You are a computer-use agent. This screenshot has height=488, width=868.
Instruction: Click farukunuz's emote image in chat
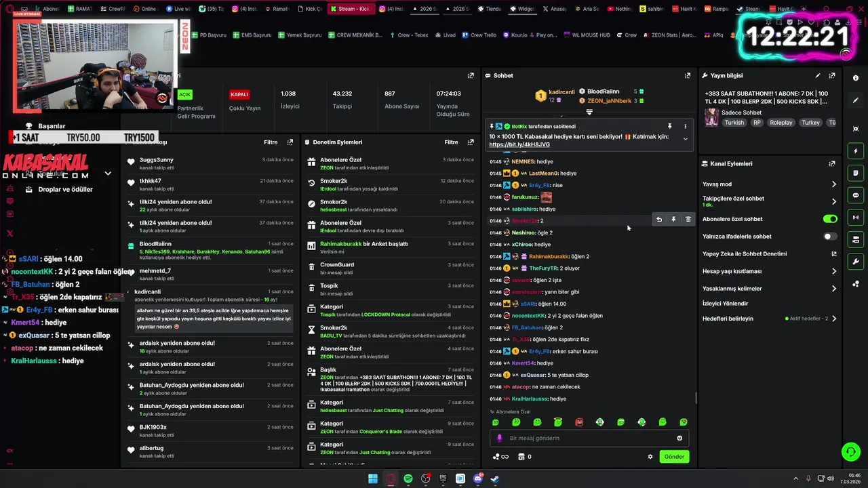546,197
